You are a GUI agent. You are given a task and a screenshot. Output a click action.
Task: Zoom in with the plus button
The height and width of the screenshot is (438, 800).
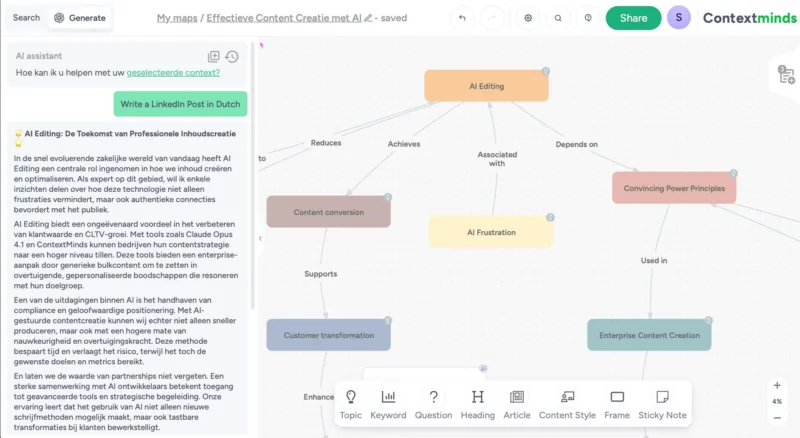click(x=777, y=385)
